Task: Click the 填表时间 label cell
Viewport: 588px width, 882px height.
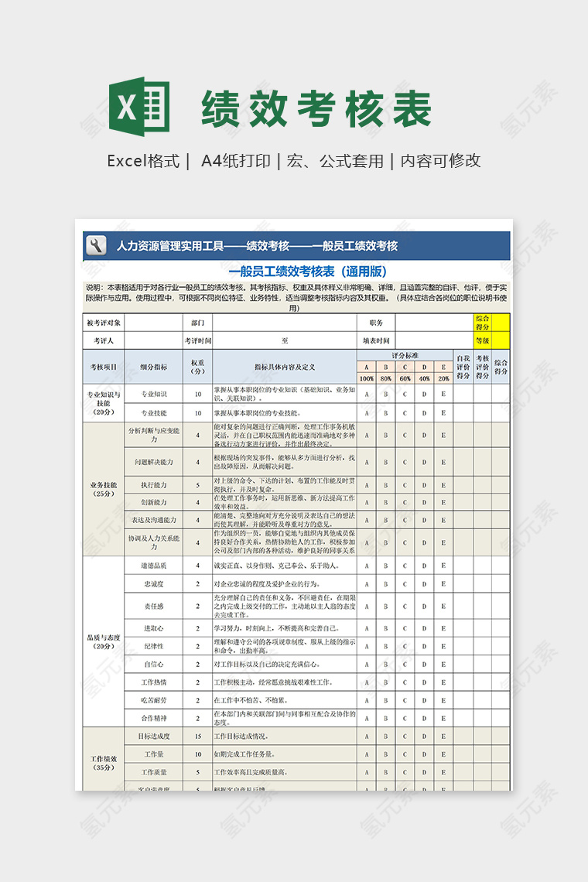Action: tap(376, 340)
